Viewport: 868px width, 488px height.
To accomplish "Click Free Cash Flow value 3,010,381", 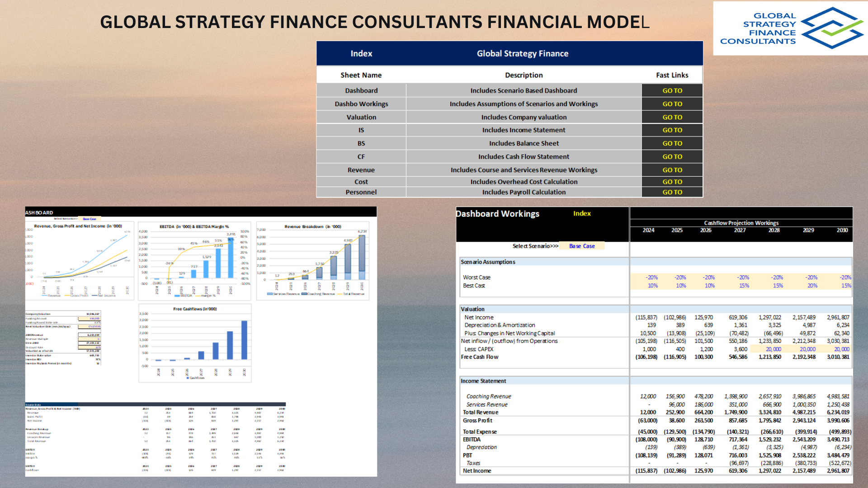I will [838, 357].
